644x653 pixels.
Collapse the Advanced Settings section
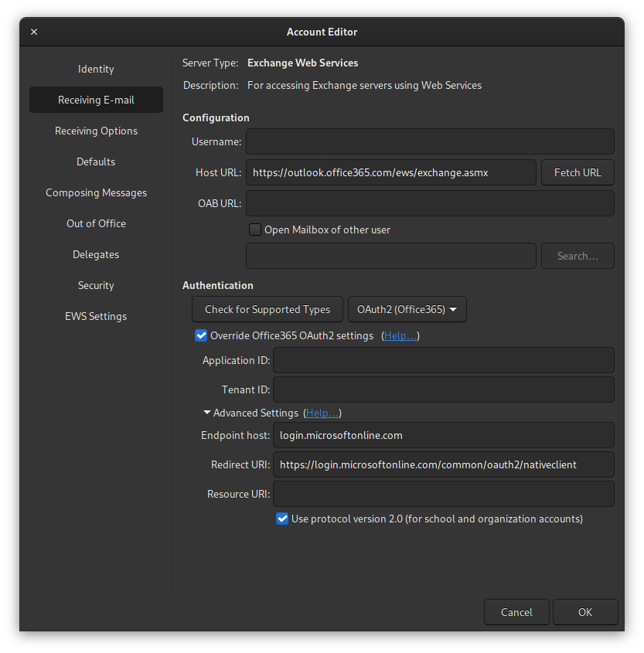click(x=207, y=413)
